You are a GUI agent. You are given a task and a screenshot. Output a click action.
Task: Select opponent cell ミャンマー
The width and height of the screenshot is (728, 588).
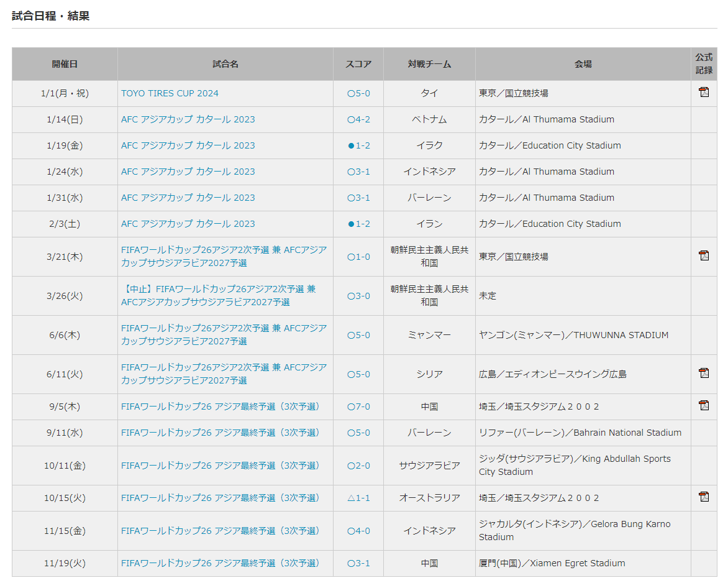[x=429, y=334]
